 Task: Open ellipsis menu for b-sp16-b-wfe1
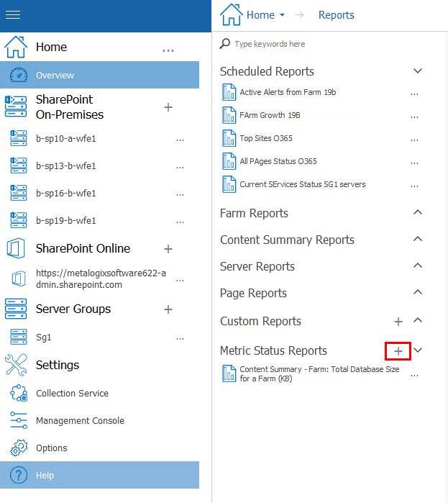pyautogui.click(x=180, y=195)
